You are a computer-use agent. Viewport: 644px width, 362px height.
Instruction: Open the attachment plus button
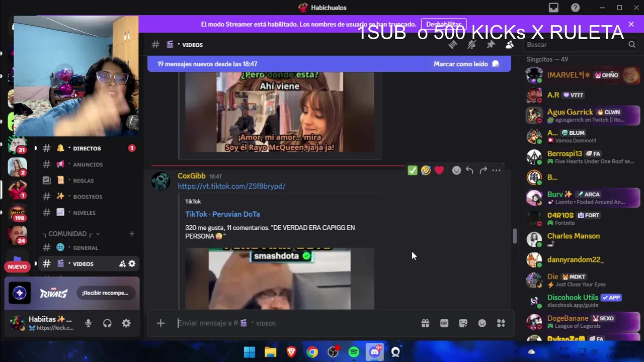pyautogui.click(x=160, y=323)
